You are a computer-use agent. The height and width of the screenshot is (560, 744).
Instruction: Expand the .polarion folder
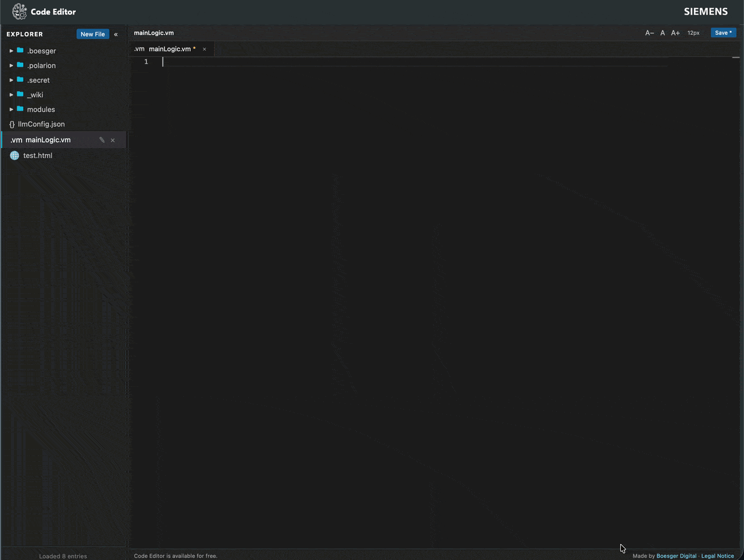(x=11, y=66)
